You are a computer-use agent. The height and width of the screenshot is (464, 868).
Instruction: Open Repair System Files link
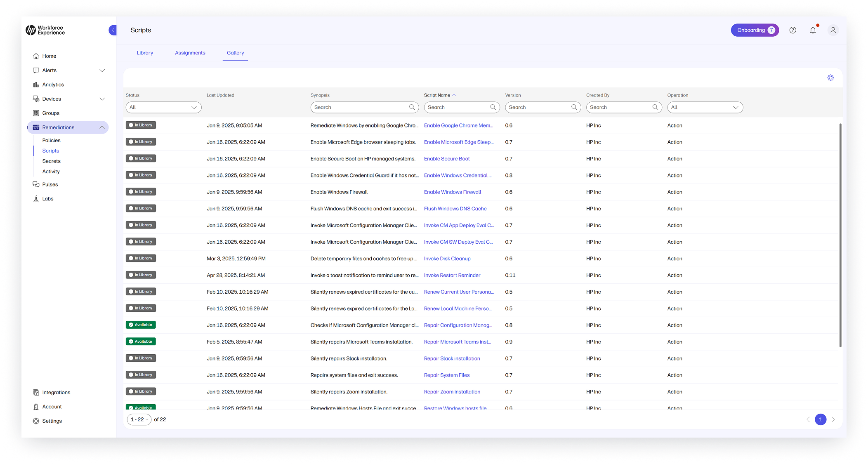click(447, 375)
